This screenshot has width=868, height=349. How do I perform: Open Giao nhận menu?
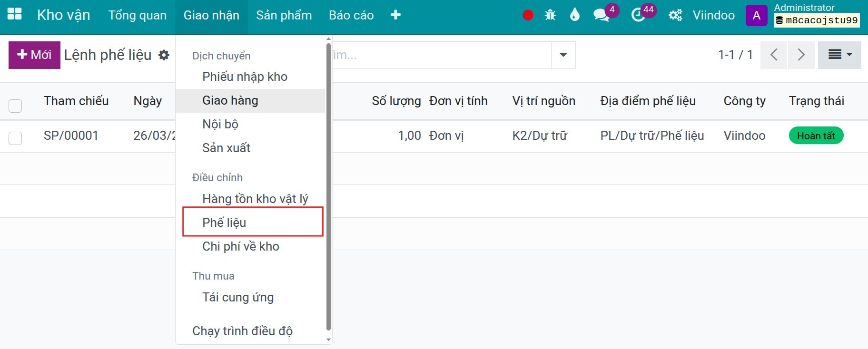click(x=211, y=15)
